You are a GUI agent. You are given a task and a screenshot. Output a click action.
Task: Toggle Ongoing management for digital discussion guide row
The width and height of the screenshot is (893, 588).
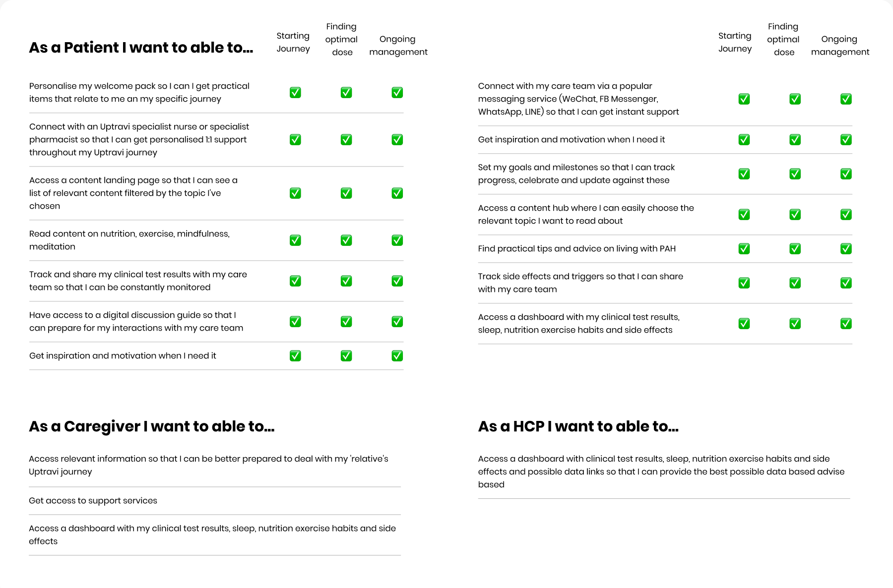397,322
